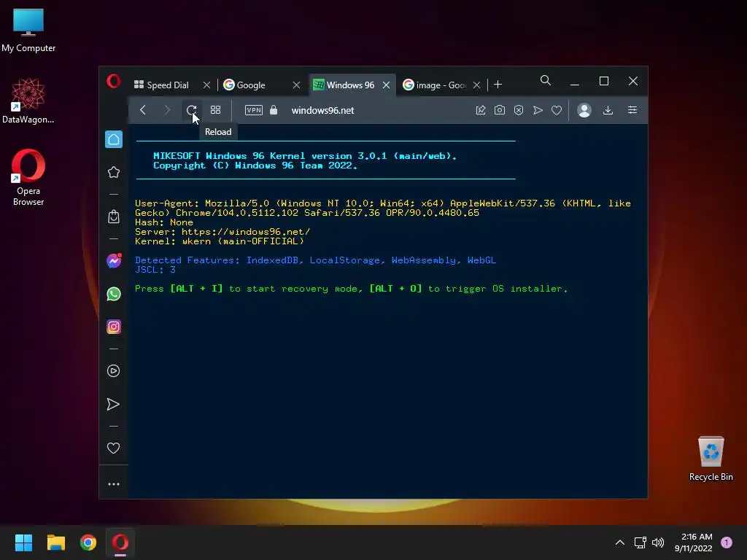
Task: Open File Explorer from the taskbar
Action: point(55,542)
